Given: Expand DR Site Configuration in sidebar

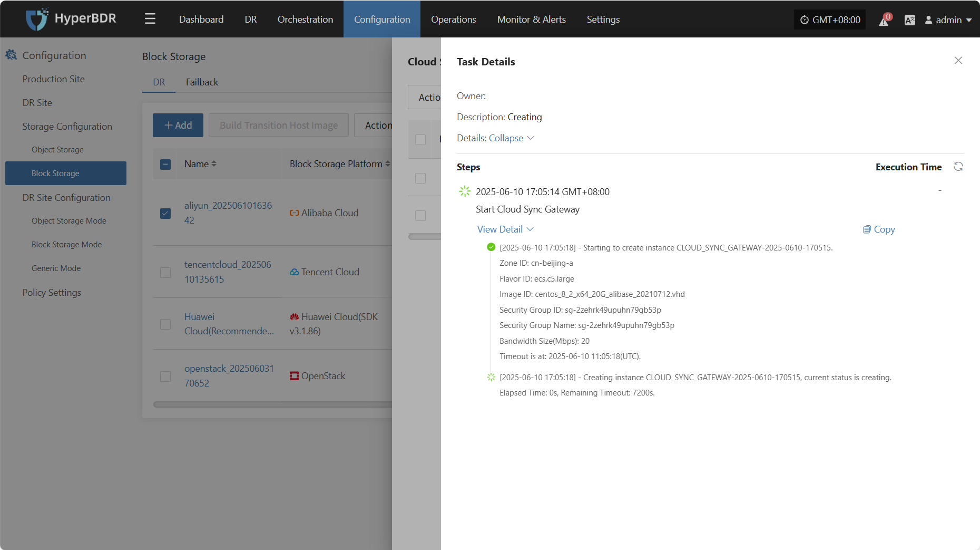Looking at the screenshot, I should pyautogui.click(x=66, y=198).
